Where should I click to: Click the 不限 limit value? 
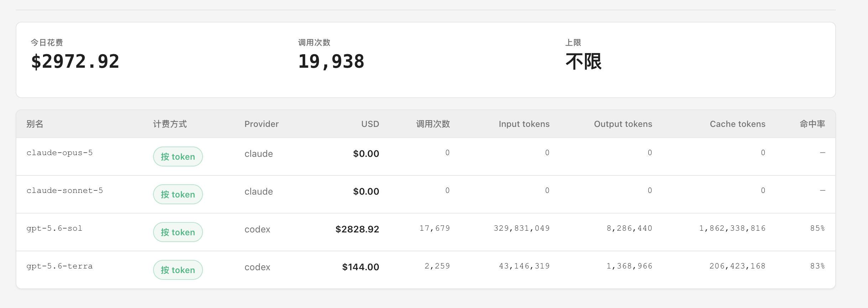pos(584,61)
